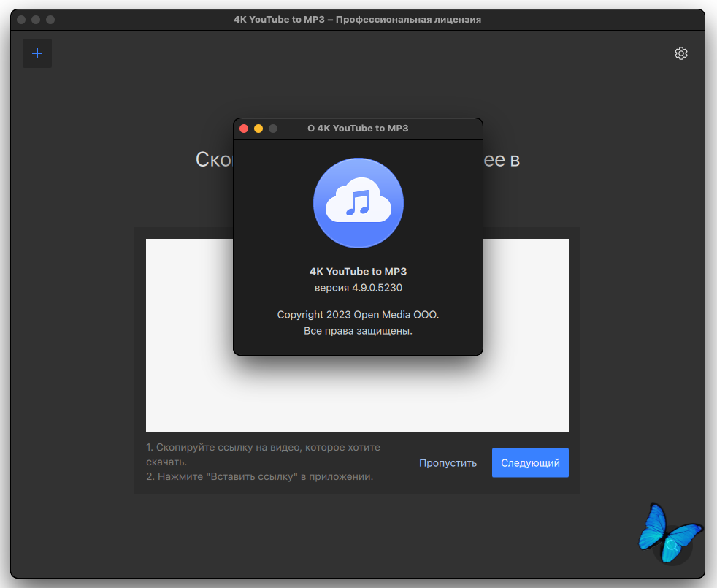Click instruction step 'Скопируйте ссылку на видео'

(263, 454)
